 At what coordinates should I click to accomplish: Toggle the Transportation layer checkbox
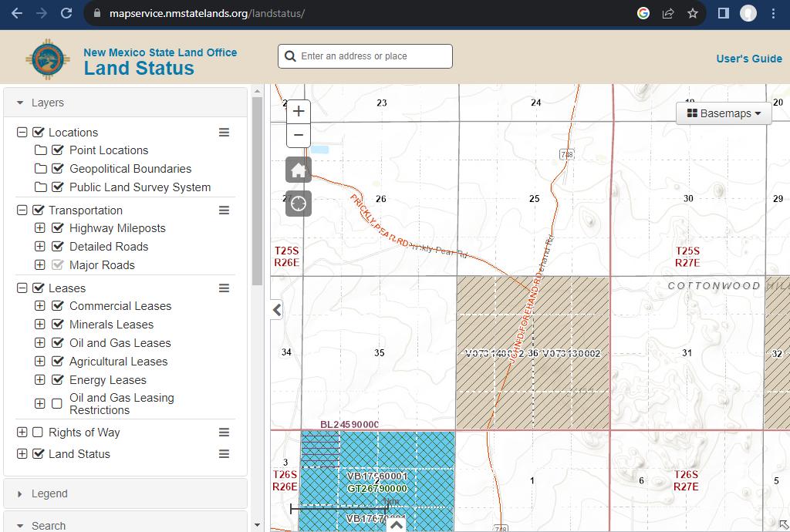(39, 210)
